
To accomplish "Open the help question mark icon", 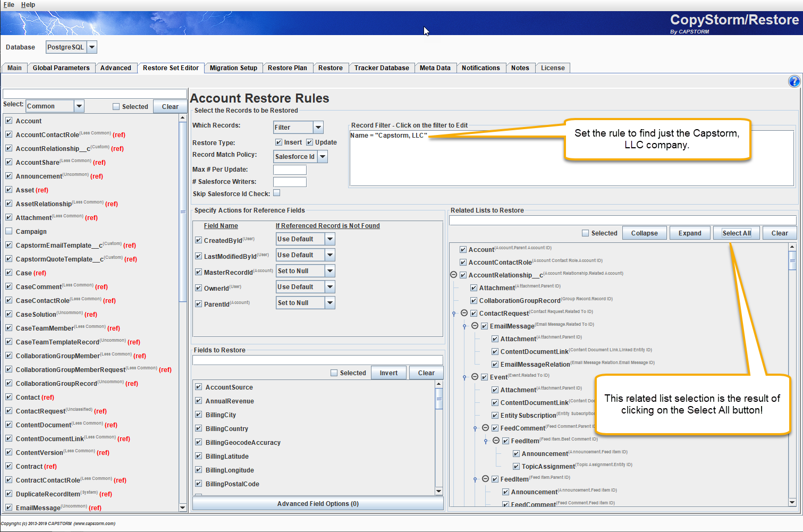I will point(794,81).
